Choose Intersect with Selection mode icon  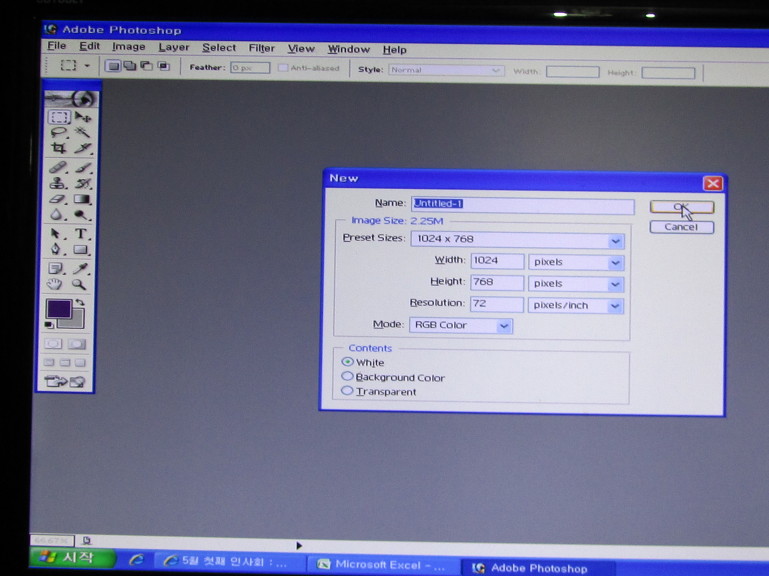[163, 66]
